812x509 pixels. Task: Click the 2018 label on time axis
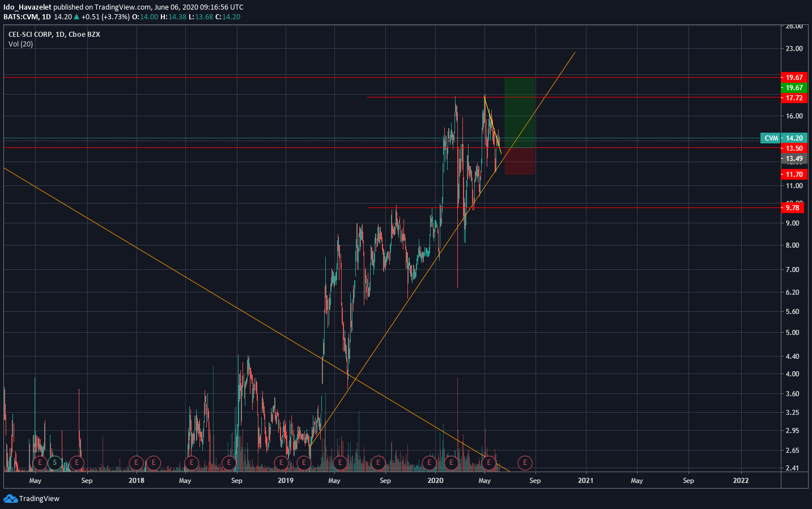coord(137,481)
